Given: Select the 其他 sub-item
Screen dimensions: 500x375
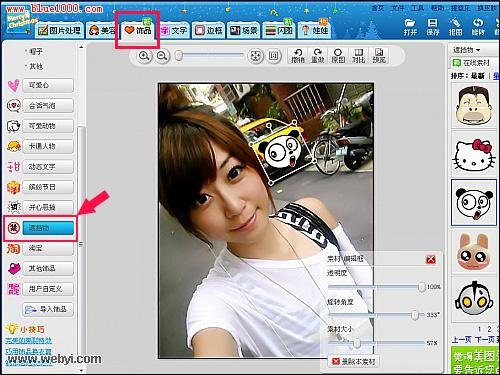Looking at the screenshot, I should [36, 66].
